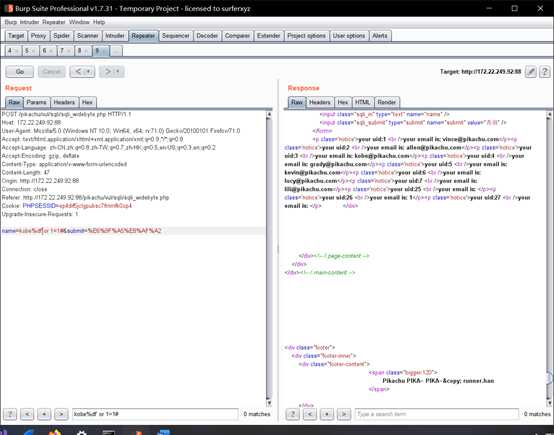This screenshot has width=554, height=435.
Task: Click the response pane vertical scrollbar
Action: point(549,258)
